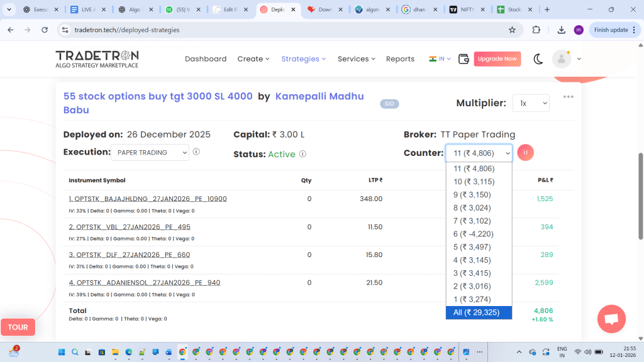
Task: Bookmark this page with star icon
Action: click(x=512, y=30)
